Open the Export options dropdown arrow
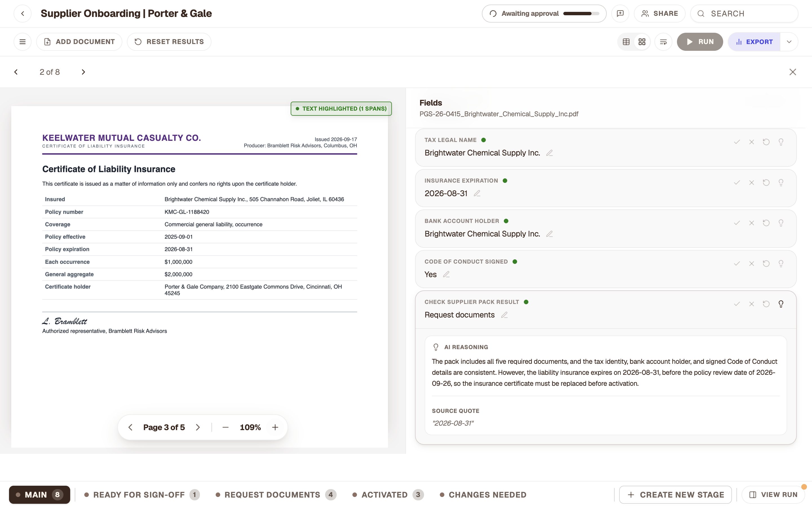Image resolution: width=812 pixels, height=508 pixels. (789, 42)
